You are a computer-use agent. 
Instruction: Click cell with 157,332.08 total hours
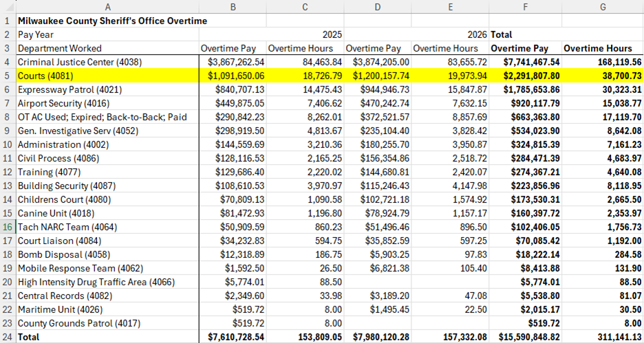pos(450,337)
